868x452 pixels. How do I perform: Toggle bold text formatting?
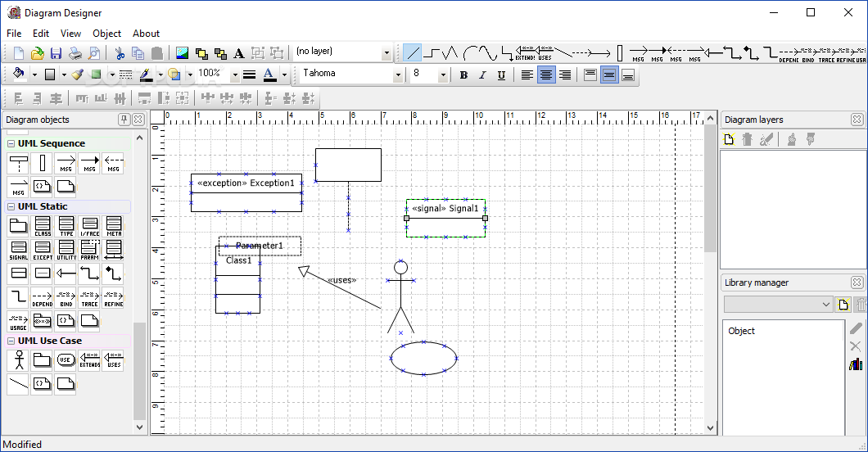click(464, 75)
